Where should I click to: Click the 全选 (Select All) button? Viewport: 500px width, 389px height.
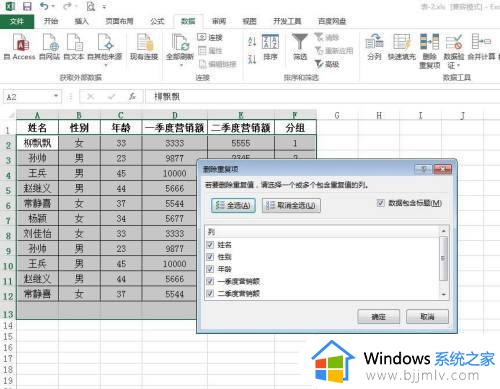pos(233,205)
